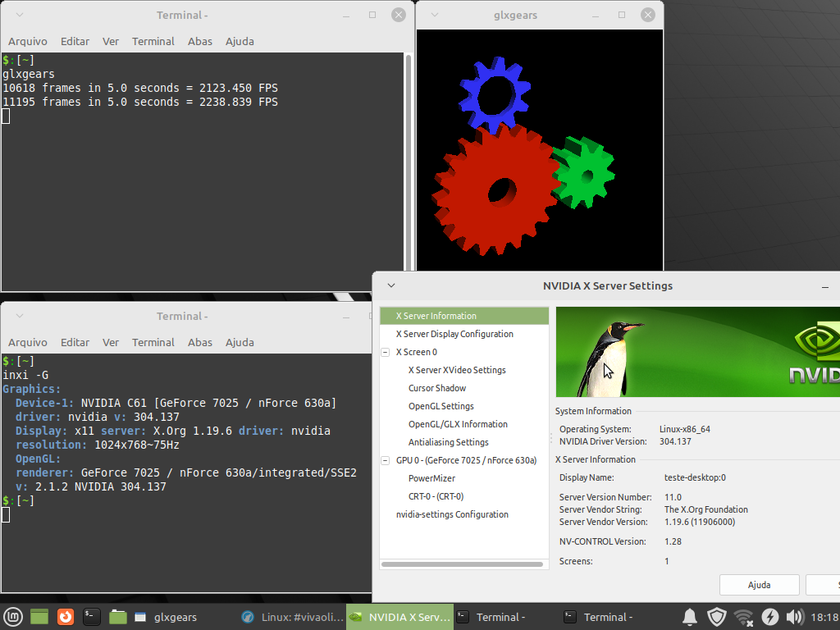Open Editar menu in glxgears-output terminal

tap(75, 41)
